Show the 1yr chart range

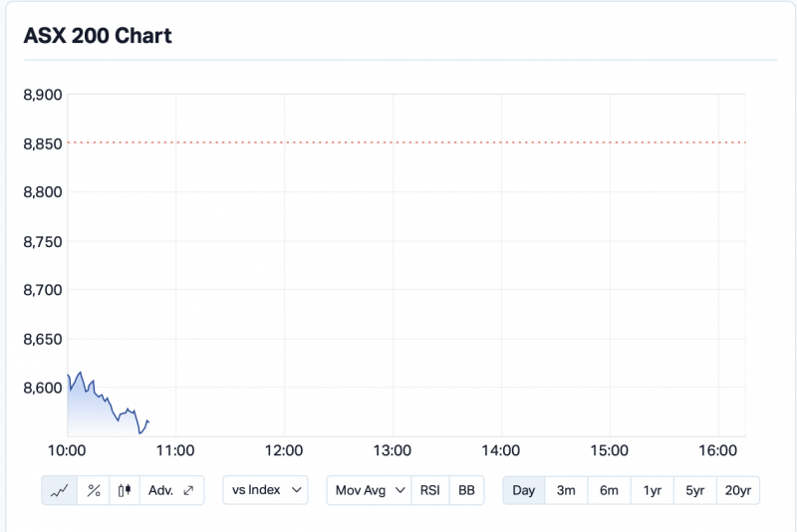[652, 490]
